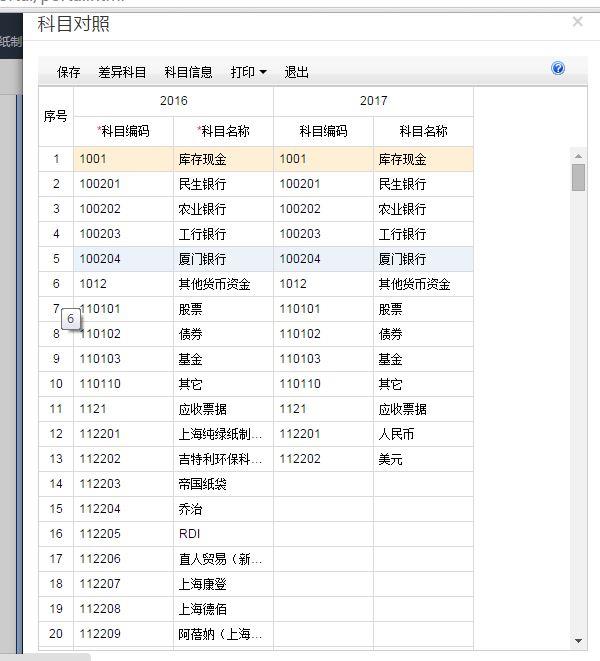The image size is (600, 661).
Task: Select 2017 name cell 基金
Action: coord(423,359)
